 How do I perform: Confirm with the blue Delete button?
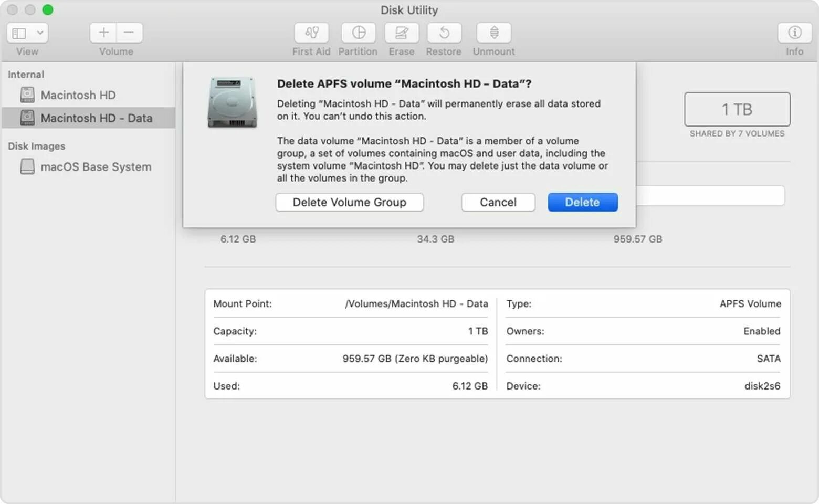(583, 202)
